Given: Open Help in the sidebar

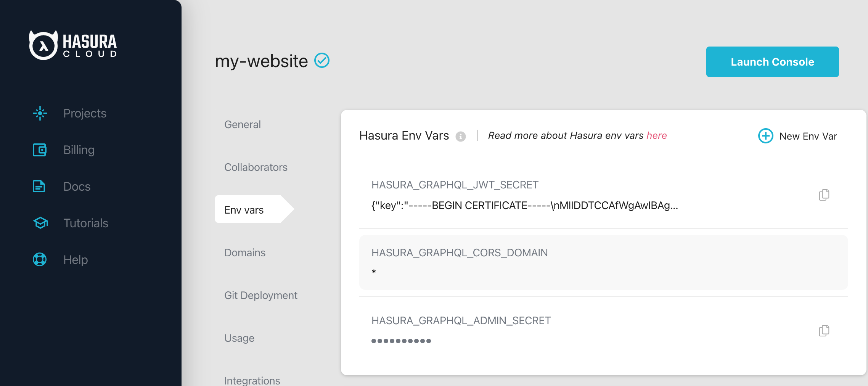Looking at the screenshot, I should pyautogui.click(x=76, y=260).
